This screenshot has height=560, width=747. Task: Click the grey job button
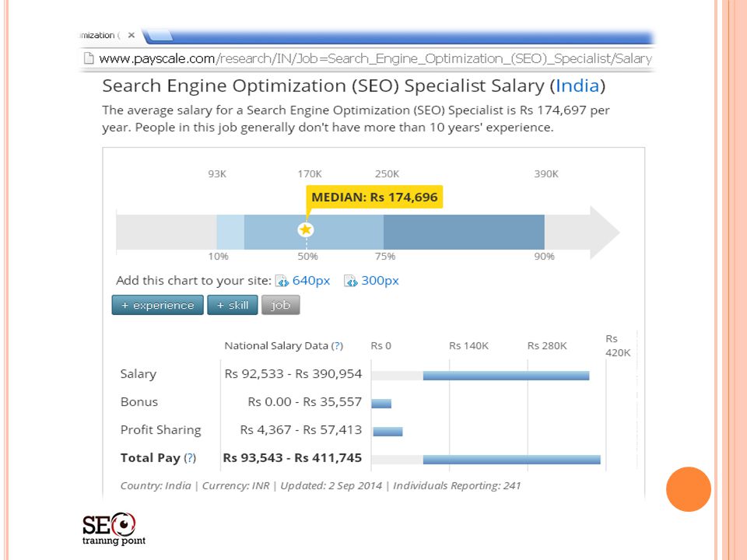(281, 305)
